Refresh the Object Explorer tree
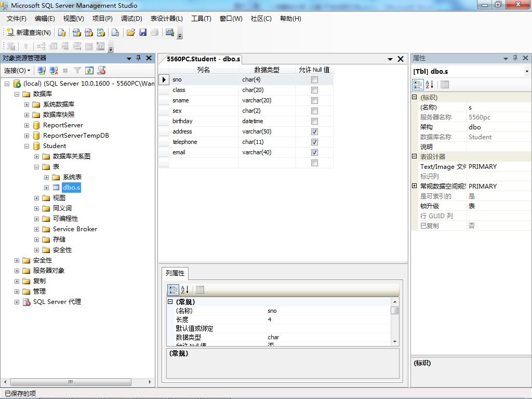Viewport: 532px width, 399px height. 89,70
